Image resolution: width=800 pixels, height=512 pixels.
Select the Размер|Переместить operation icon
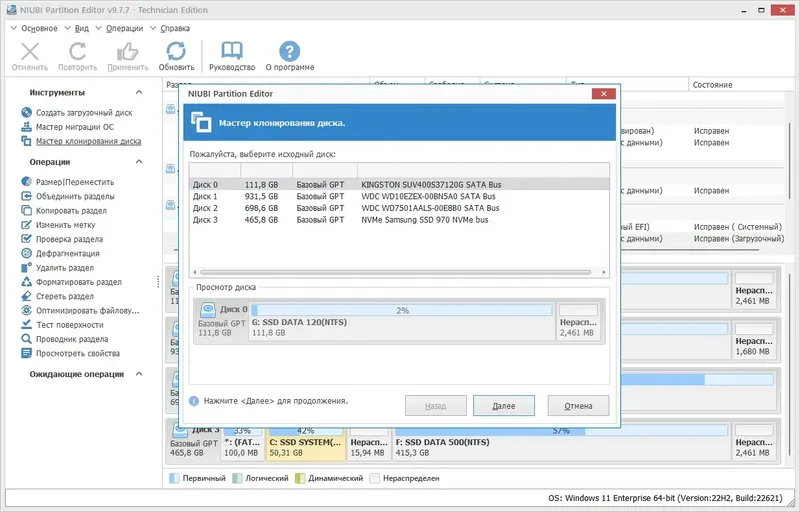pyautogui.click(x=27, y=182)
